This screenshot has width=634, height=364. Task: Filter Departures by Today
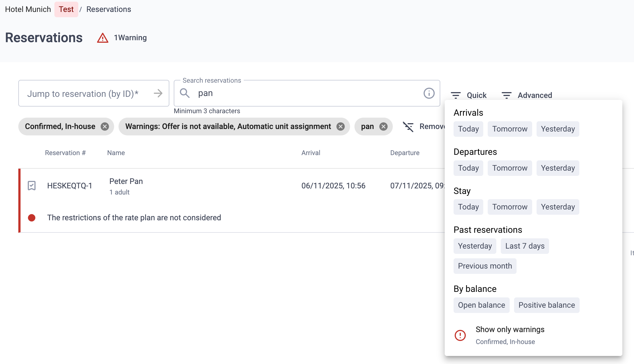pyautogui.click(x=468, y=168)
